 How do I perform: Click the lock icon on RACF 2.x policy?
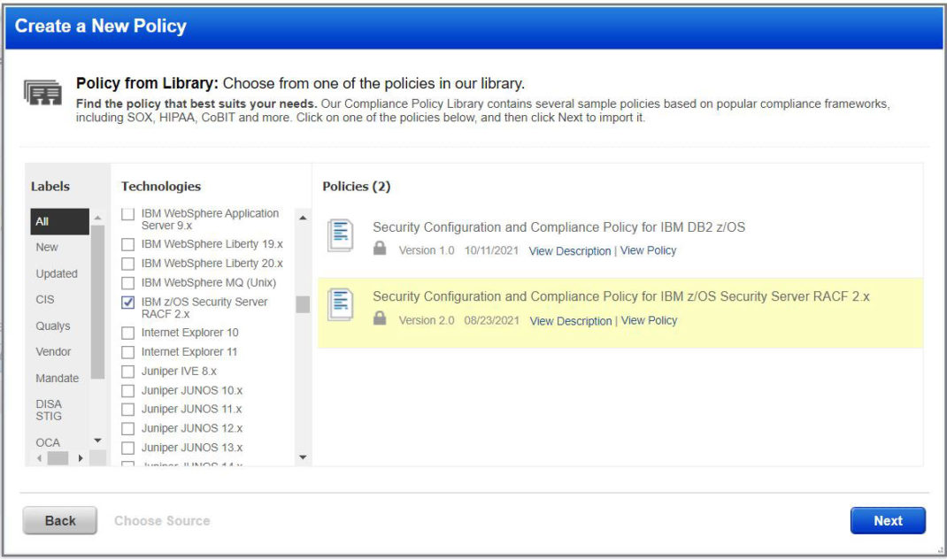pos(380,318)
